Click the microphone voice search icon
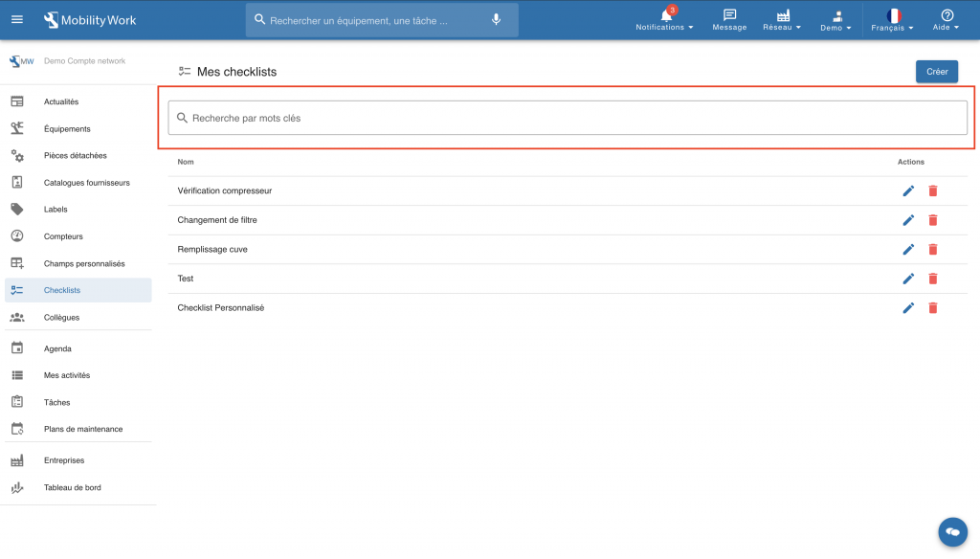This screenshot has width=980, height=559. click(x=497, y=20)
